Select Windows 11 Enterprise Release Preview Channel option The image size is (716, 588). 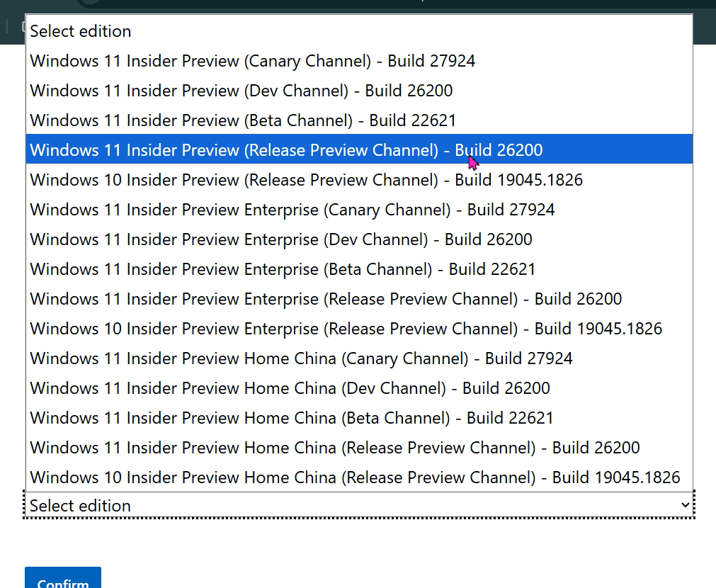click(325, 299)
